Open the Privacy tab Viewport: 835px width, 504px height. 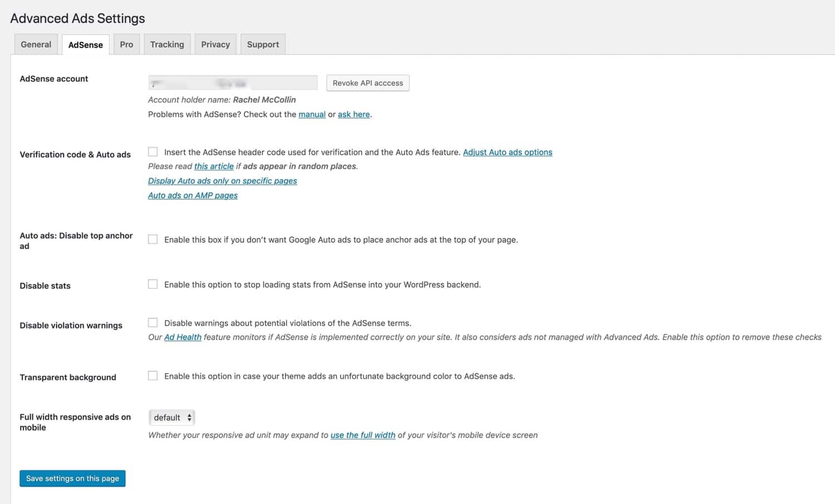pyautogui.click(x=215, y=44)
